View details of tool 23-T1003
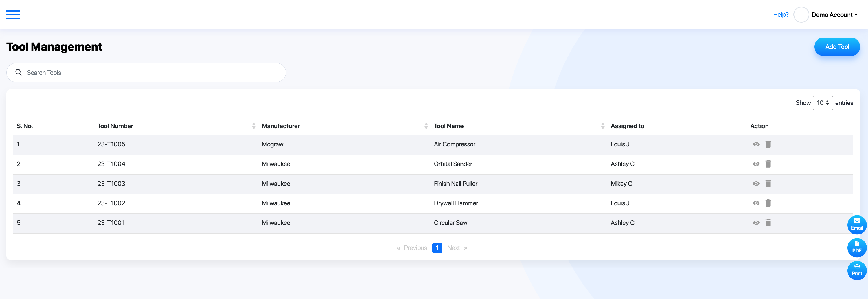This screenshot has height=299, width=868. tap(756, 184)
